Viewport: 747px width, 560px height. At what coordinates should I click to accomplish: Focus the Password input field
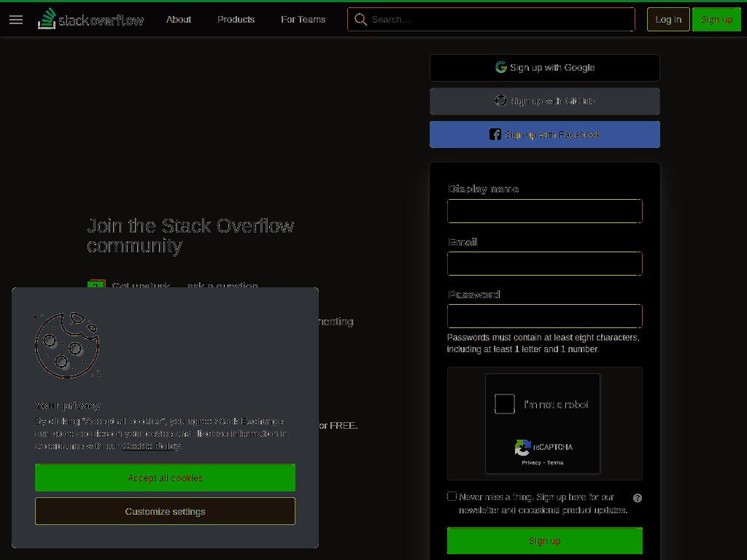tap(544, 316)
